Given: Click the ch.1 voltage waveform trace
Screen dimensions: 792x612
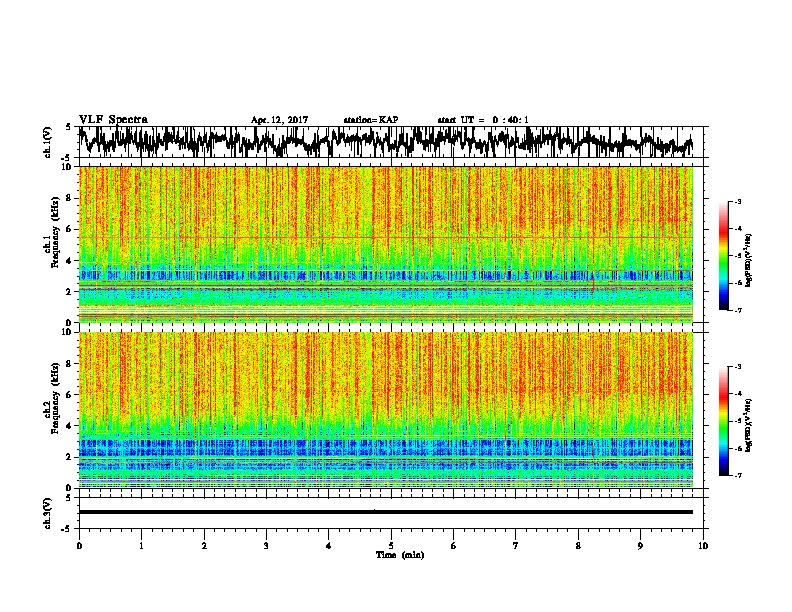Looking at the screenshot, I should click(385, 141).
